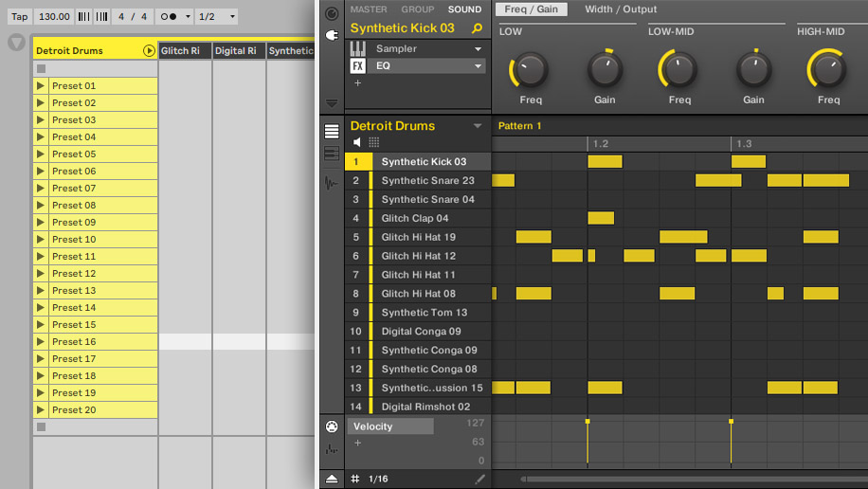Open the pad grid view icon
This screenshot has width=868, height=489.
(x=374, y=142)
